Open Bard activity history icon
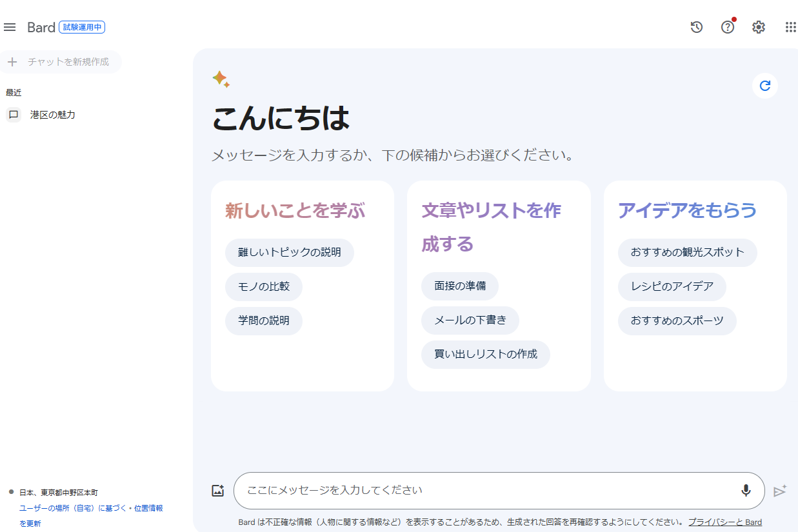Image resolution: width=798 pixels, height=532 pixels. 696,27
